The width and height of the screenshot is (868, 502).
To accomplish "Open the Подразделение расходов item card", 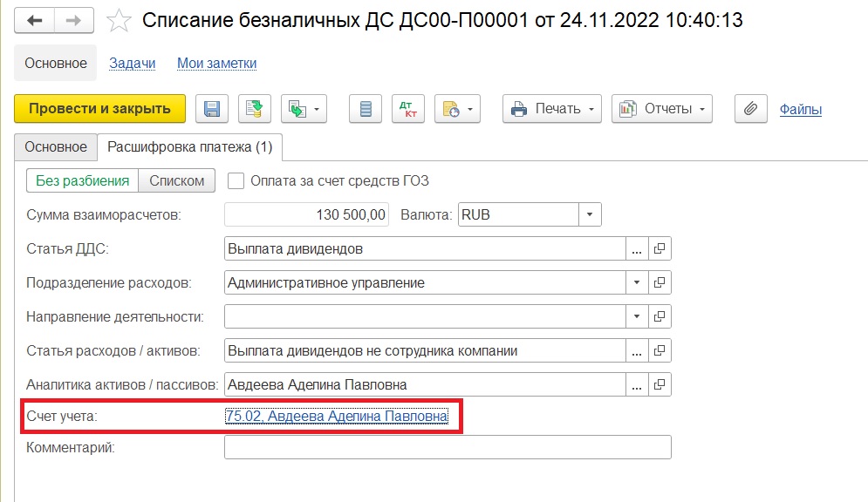I will pos(660,282).
